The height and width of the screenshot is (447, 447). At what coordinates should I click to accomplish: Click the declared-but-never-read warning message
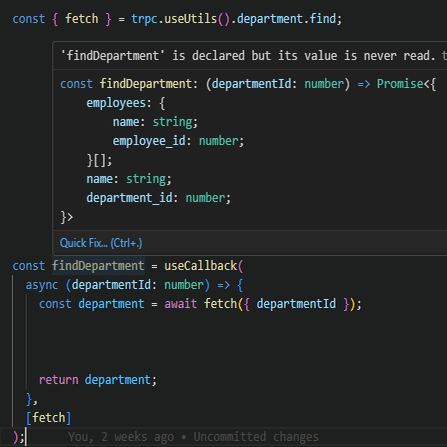coord(248,56)
